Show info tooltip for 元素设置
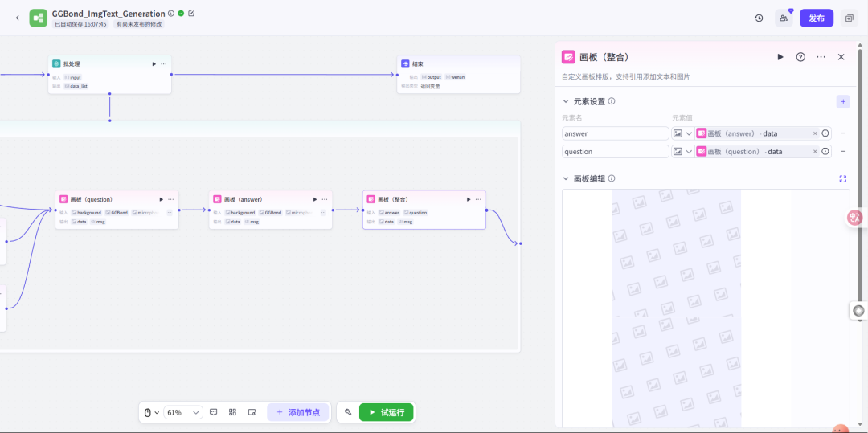This screenshot has width=868, height=433. pyautogui.click(x=612, y=102)
